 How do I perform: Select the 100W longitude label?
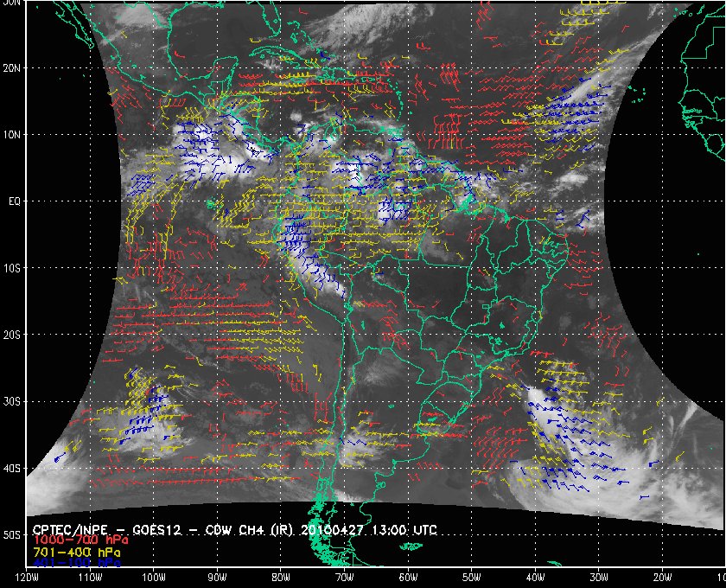pyautogui.click(x=154, y=578)
